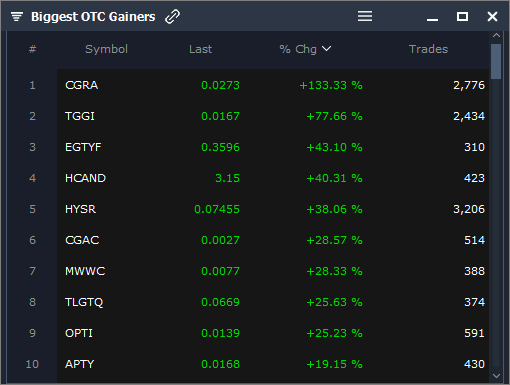The width and height of the screenshot is (510, 385).
Task: Click the vertical scrollbar thumb
Action: click(x=496, y=61)
